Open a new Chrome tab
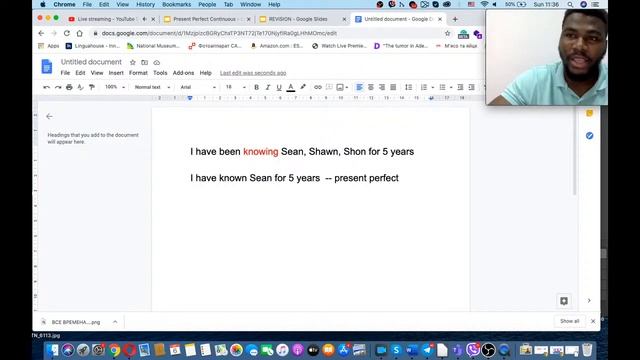This screenshot has width=640, height=360. [x=455, y=19]
